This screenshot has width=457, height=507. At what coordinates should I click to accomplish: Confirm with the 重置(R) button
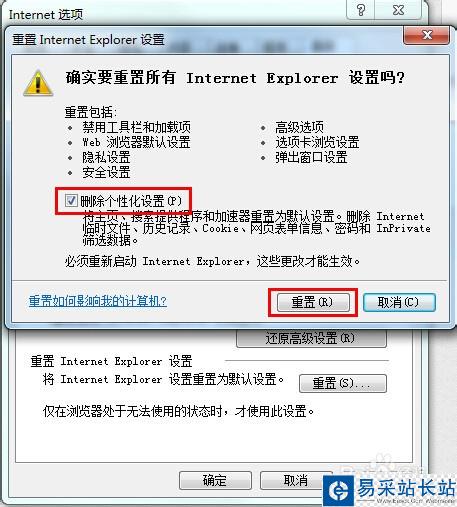313,302
